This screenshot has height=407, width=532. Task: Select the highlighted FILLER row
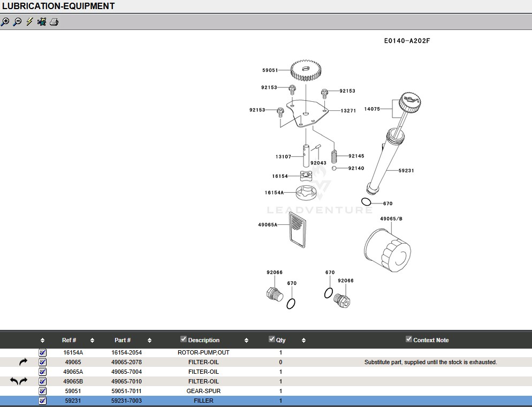click(x=203, y=401)
